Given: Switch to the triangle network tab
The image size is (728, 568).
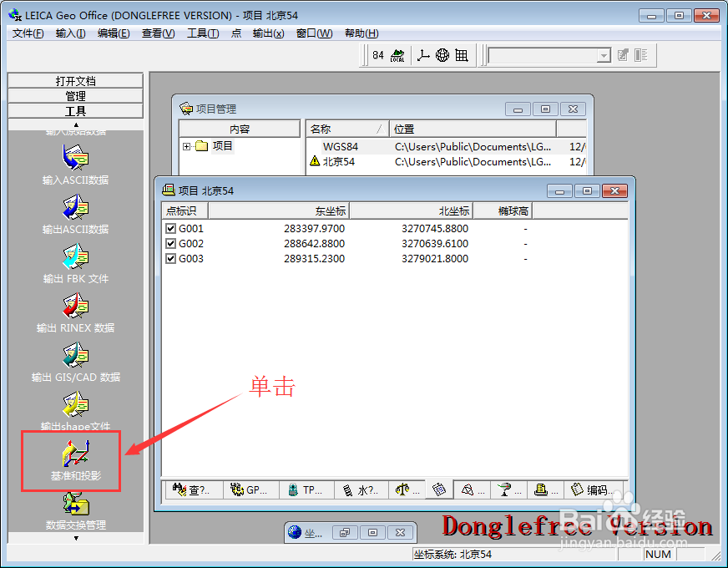Looking at the screenshot, I should pyautogui.click(x=473, y=489).
